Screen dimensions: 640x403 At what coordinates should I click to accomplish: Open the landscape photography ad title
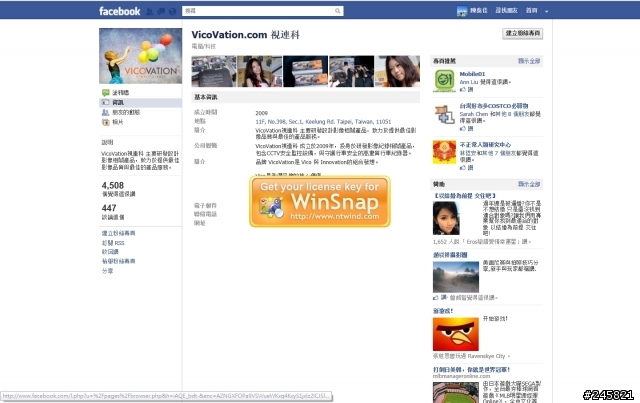point(450,255)
